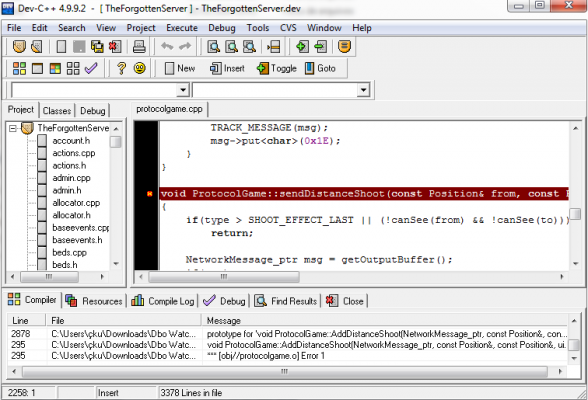Switch to the Classes tab in side panel
The image size is (588, 400).
57,111
